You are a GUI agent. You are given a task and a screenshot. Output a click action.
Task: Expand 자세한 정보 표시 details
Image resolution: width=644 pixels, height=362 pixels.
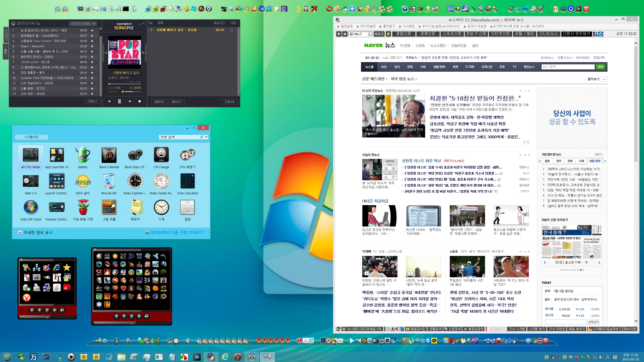pyautogui.click(x=35, y=233)
